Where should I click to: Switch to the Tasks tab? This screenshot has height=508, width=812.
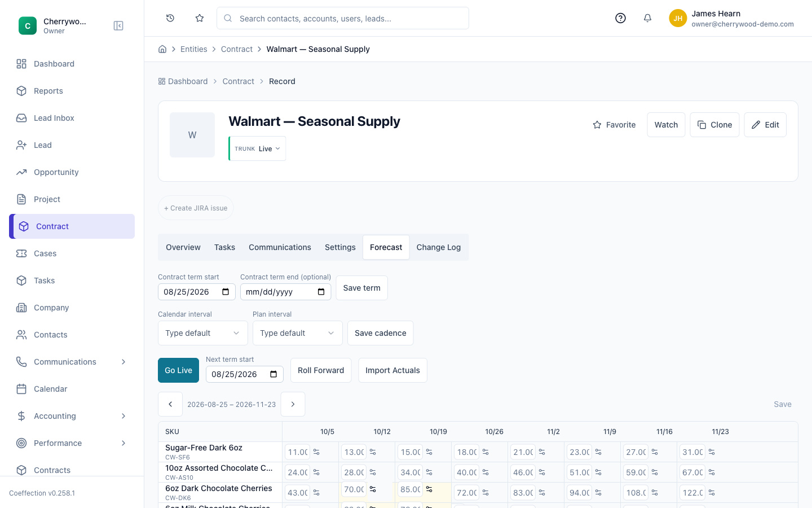tap(224, 247)
